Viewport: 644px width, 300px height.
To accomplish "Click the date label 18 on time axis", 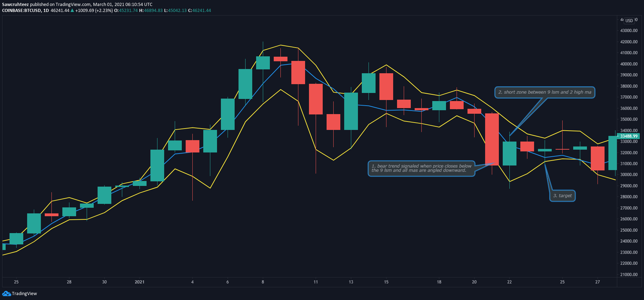I will (439, 282).
